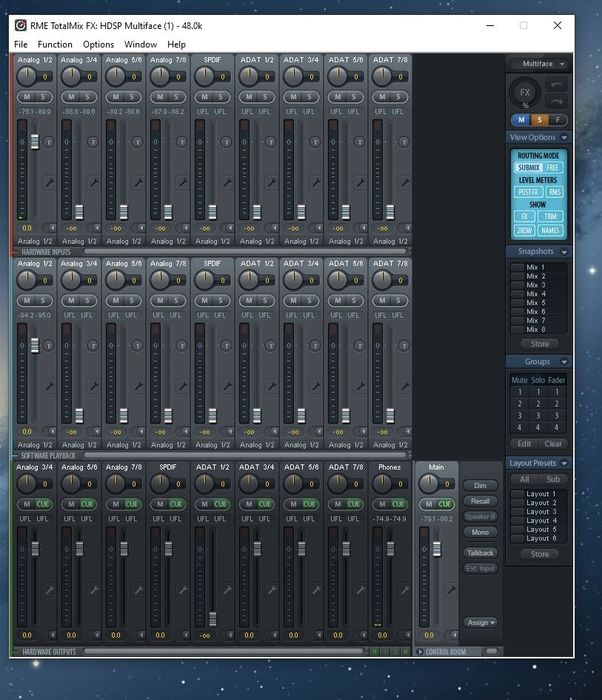
Task: Open the Assign dropdown in control room
Action: coord(481,622)
